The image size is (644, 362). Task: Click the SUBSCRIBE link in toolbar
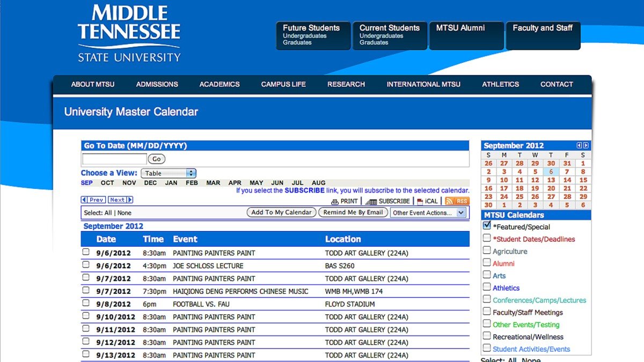394,202
